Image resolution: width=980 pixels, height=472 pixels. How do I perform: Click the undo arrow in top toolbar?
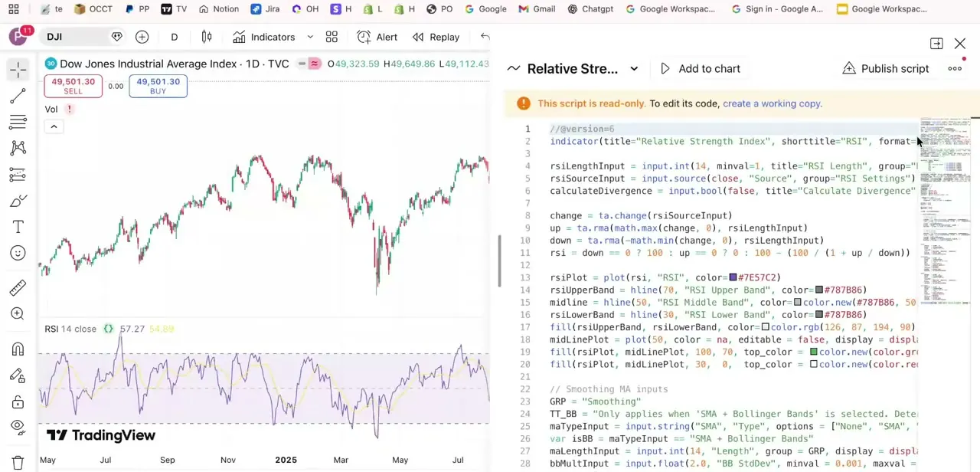485,37
